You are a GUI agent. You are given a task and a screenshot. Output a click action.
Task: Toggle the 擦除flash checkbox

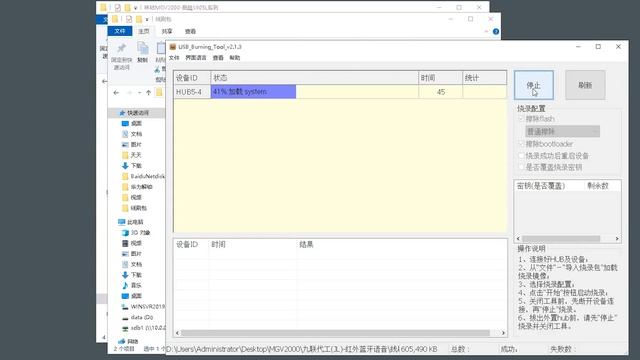point(521,119)
